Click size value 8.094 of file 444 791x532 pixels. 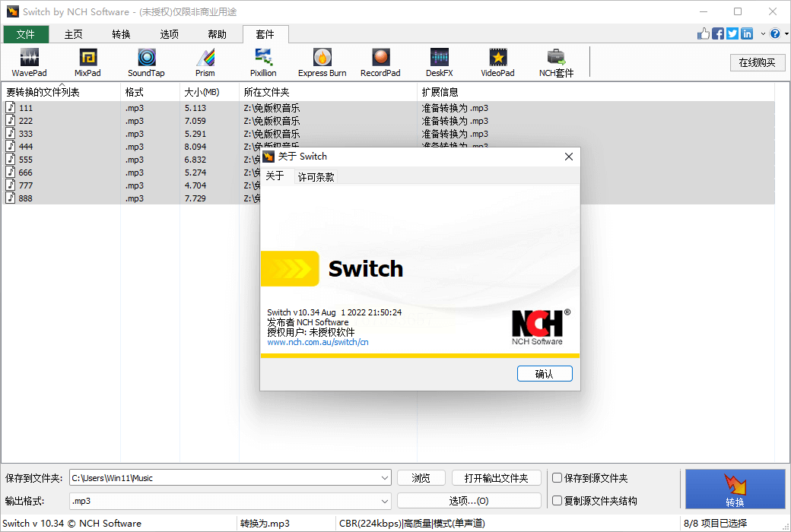point(195,147)
